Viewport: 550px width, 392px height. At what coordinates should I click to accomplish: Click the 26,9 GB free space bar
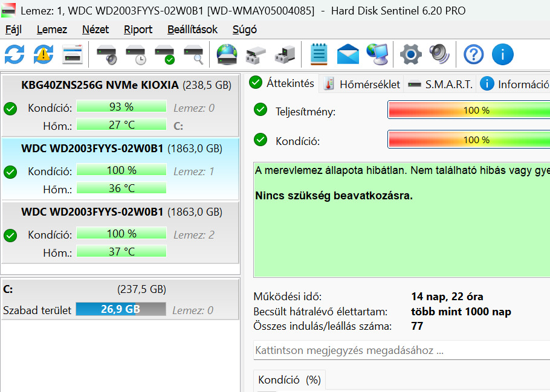click(x=121, y=309)
